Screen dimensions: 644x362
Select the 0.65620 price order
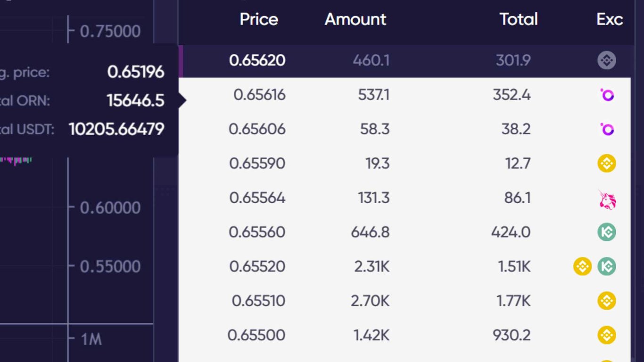pos(257,60)
